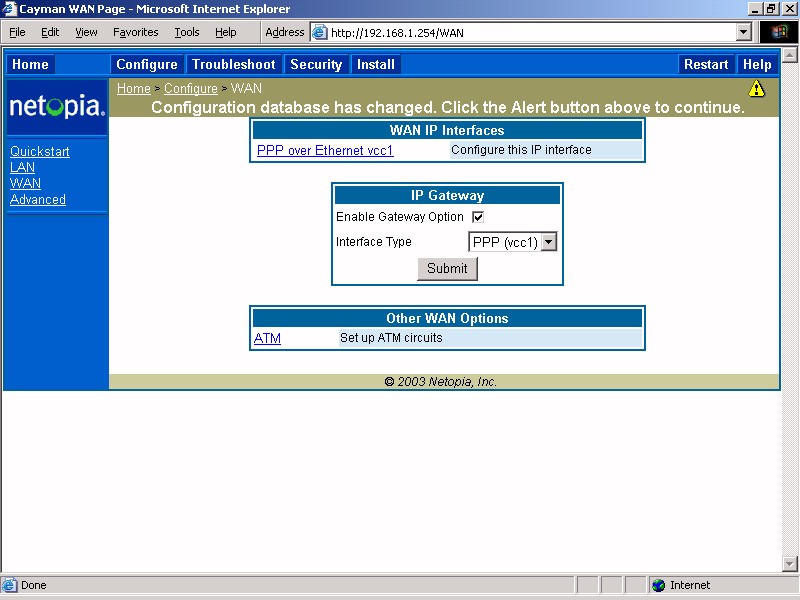Open the Tools menu
The image size is (800, 600).
point(187,32)
